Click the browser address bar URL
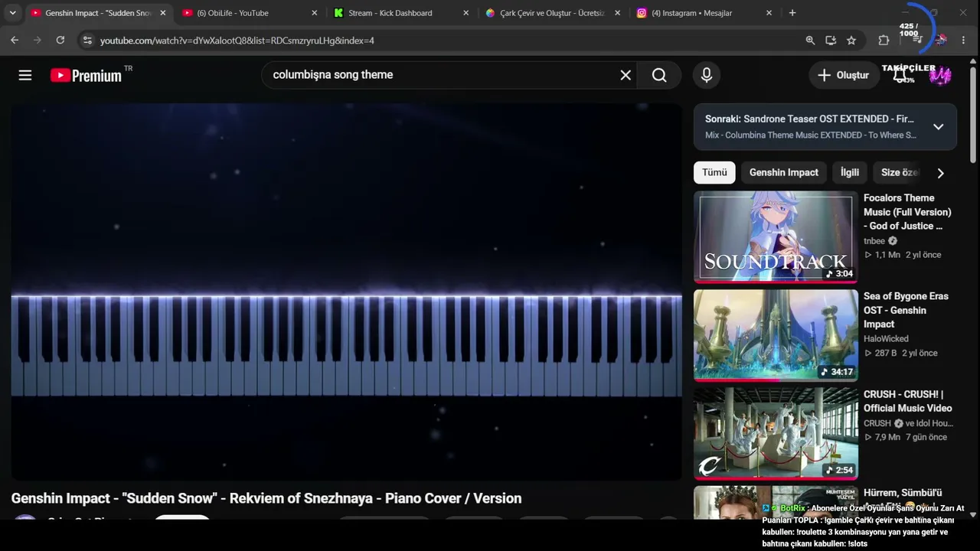 click(x=237, y=41)
